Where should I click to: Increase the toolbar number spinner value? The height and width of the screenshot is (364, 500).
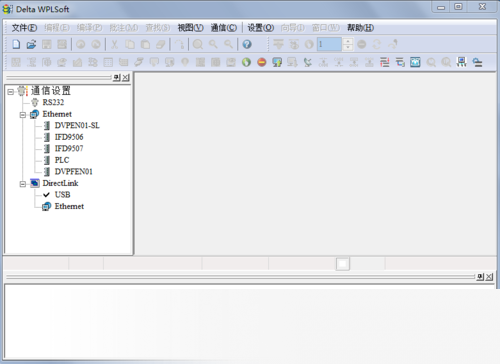pos(348,41)
